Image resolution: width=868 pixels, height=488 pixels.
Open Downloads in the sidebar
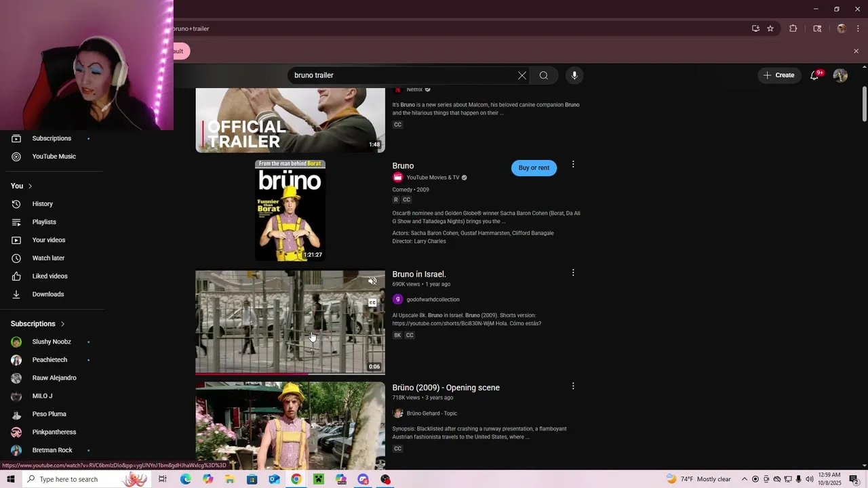coord(47,294)
